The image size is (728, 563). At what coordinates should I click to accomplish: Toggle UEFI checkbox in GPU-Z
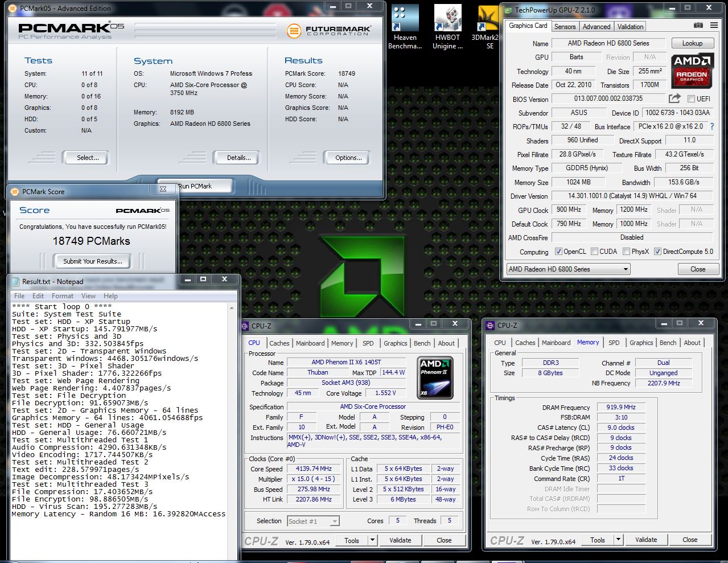(x=691, y=99)
